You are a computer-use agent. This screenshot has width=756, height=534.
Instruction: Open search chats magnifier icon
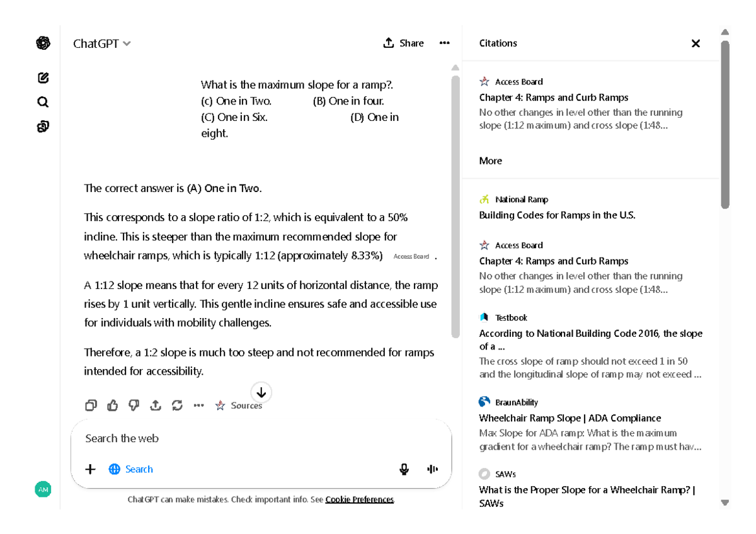coord(43,102)
